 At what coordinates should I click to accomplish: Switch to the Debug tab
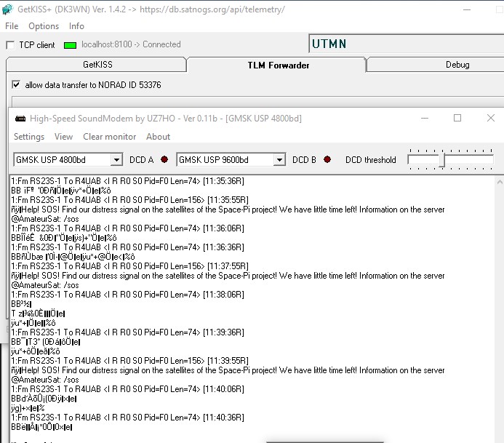[x=435, y=65]
